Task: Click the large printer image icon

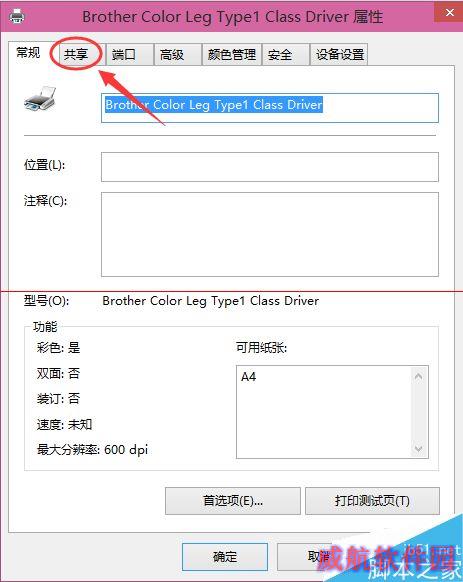Action: (x=40, y=99)
